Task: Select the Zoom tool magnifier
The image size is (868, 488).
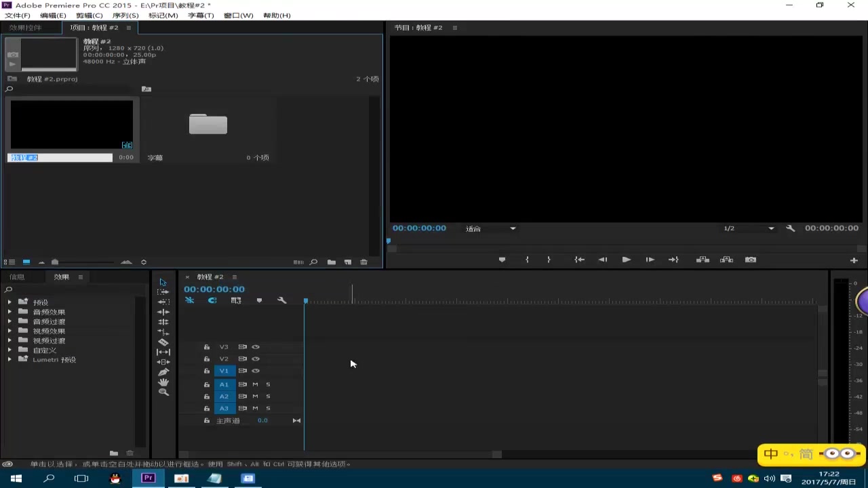Action: click(163, 392)
